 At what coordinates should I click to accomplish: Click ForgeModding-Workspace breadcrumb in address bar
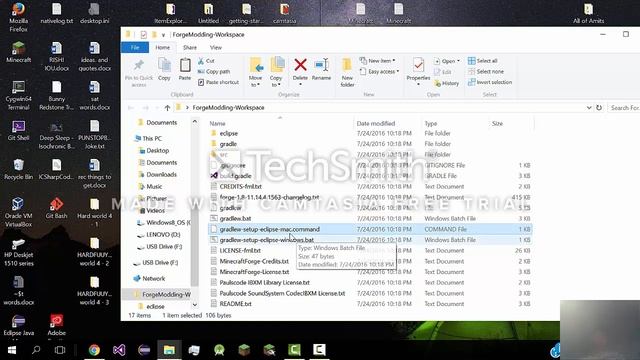(x=228, y=108)
